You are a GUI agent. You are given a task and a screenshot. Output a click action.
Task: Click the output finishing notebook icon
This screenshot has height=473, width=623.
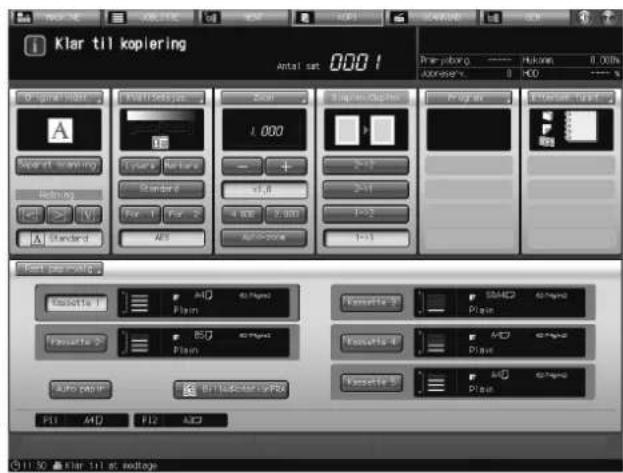(x=581, y=126)
